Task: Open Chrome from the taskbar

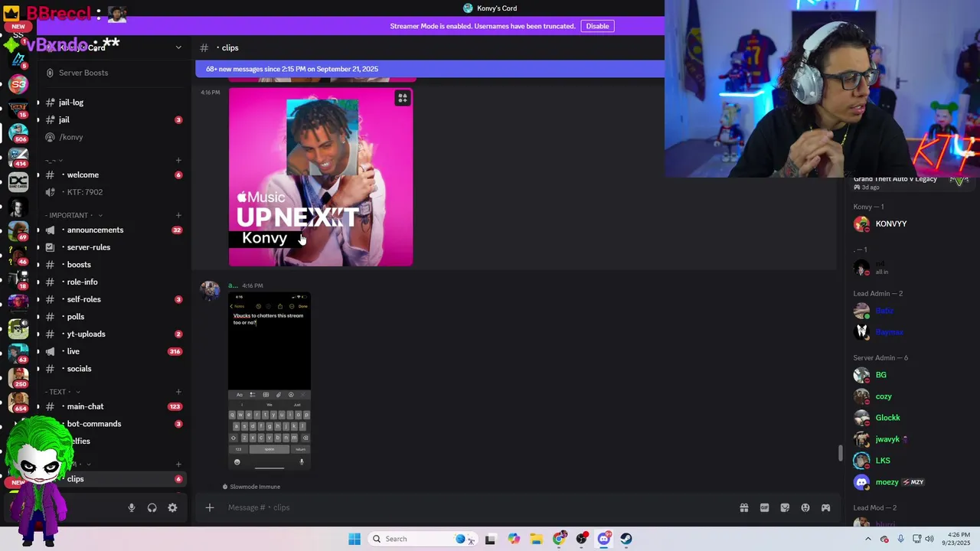Action: click(x=559, y=539)
